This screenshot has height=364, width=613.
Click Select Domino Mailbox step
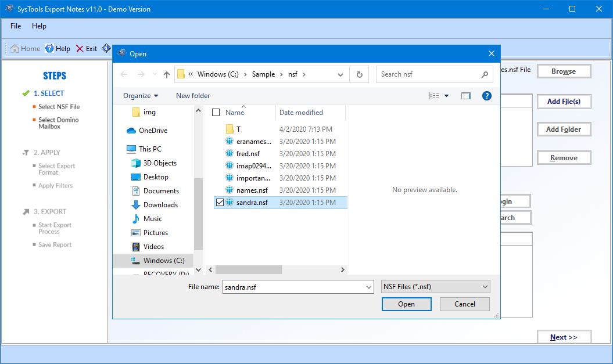click(58, 123)
